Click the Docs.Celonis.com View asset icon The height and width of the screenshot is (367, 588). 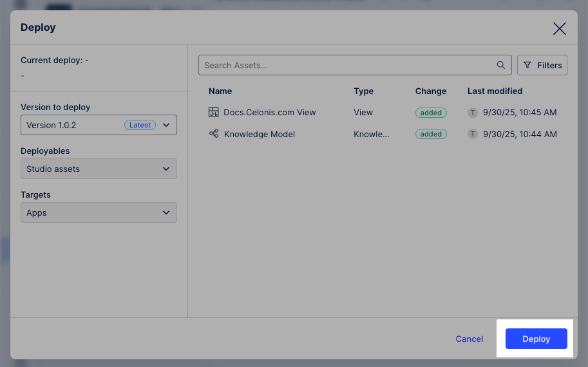(x=214, y=112)
